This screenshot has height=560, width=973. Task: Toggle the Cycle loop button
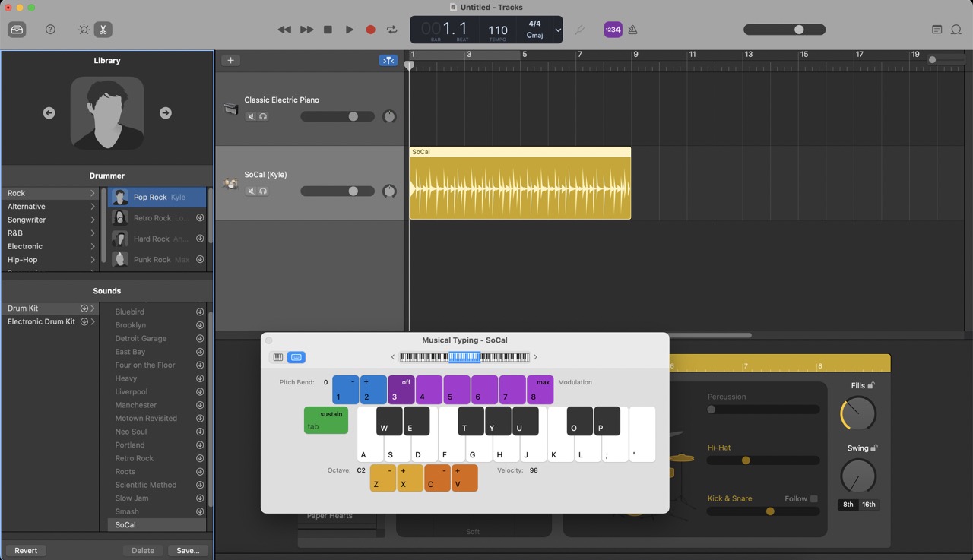click(392, 30)
